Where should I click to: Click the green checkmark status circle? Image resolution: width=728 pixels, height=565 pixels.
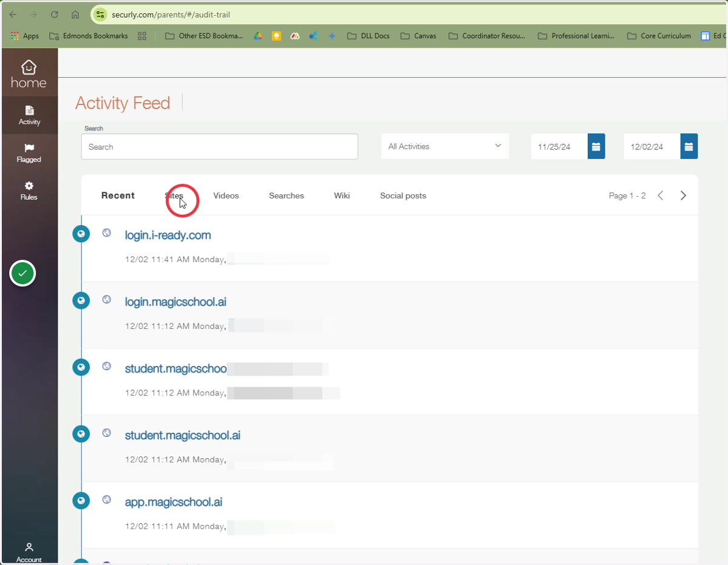pyautogui.click(x=22, y=274)
